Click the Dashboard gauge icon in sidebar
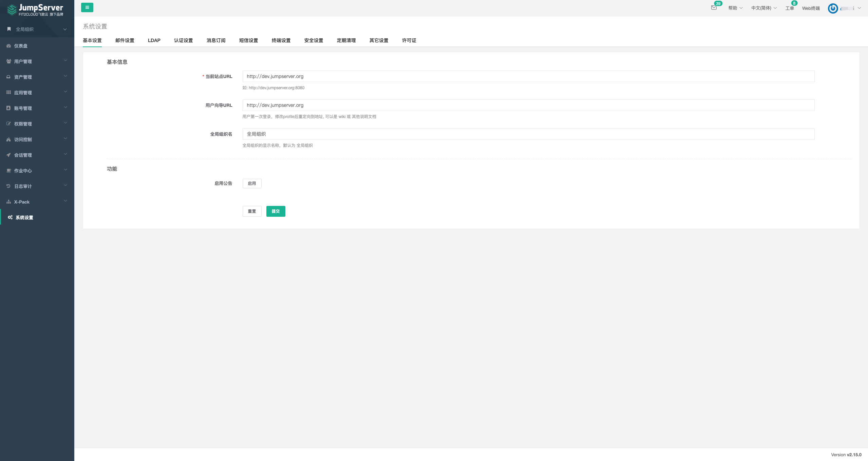868x461 pixels. [9, 46]
